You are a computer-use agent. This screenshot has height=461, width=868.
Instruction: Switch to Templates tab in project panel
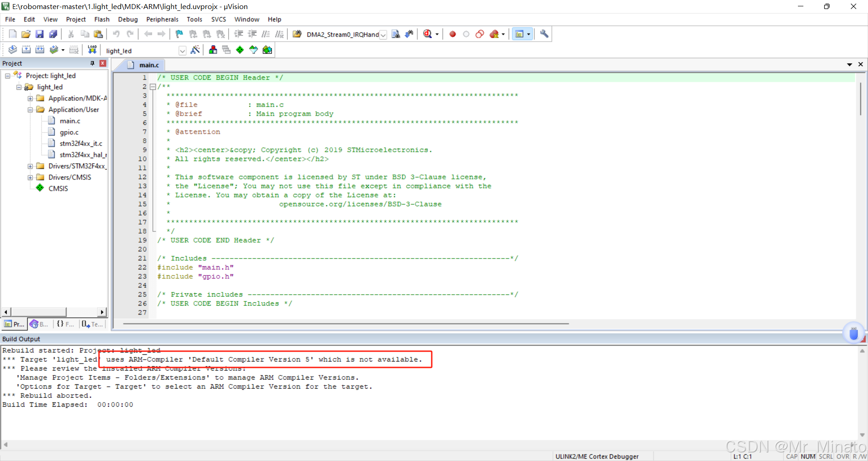[92, 324]
